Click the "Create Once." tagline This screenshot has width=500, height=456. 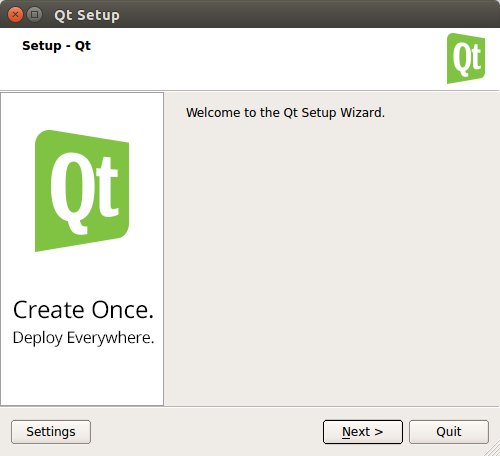coord(83,310)
